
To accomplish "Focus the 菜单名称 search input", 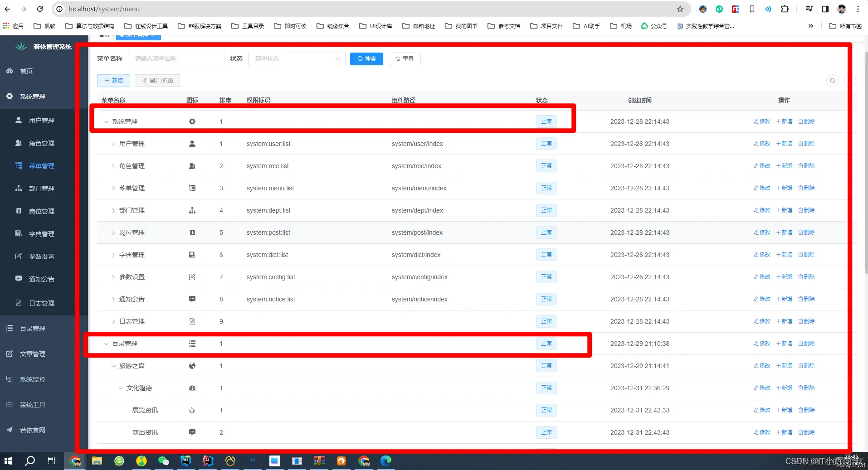I will [176, 58].
